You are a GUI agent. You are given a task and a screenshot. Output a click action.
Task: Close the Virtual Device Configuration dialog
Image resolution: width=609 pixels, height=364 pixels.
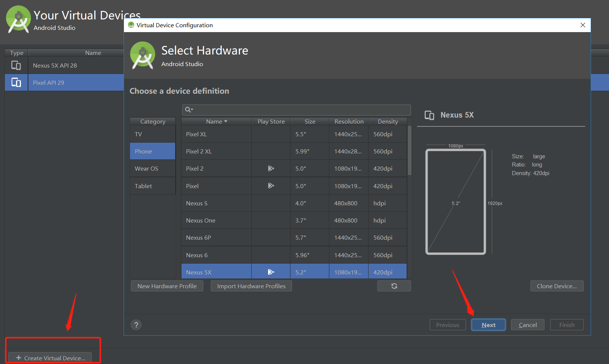point(583,25)
